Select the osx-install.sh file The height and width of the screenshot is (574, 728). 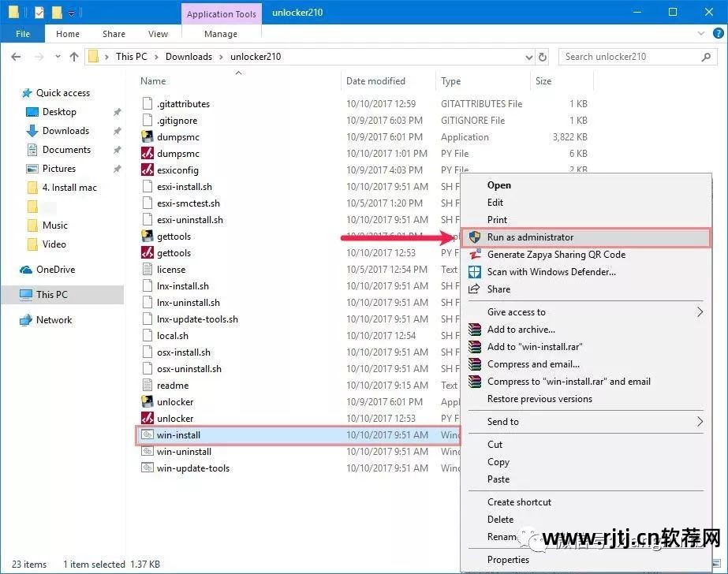coord(184,352)
